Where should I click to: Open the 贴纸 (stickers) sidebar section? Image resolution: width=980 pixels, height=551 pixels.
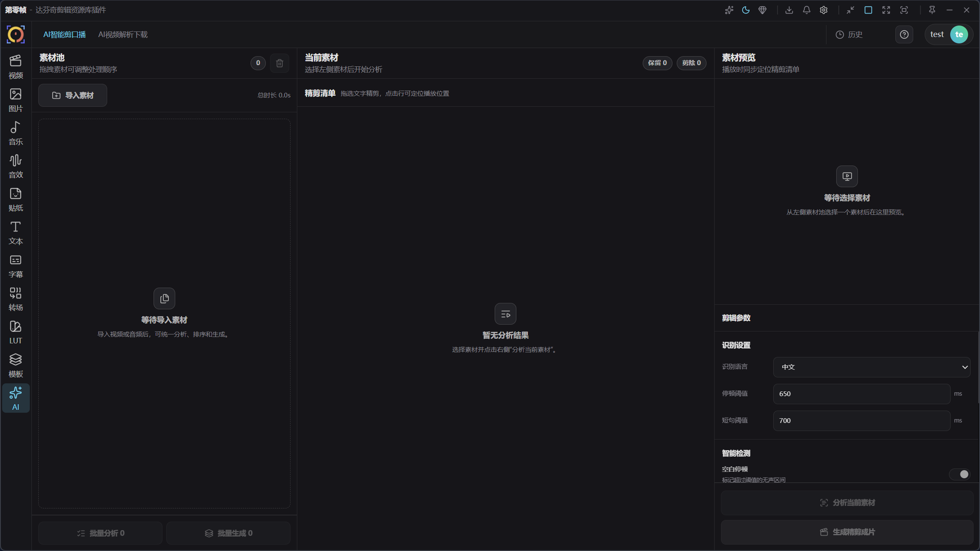pos(16,200)
